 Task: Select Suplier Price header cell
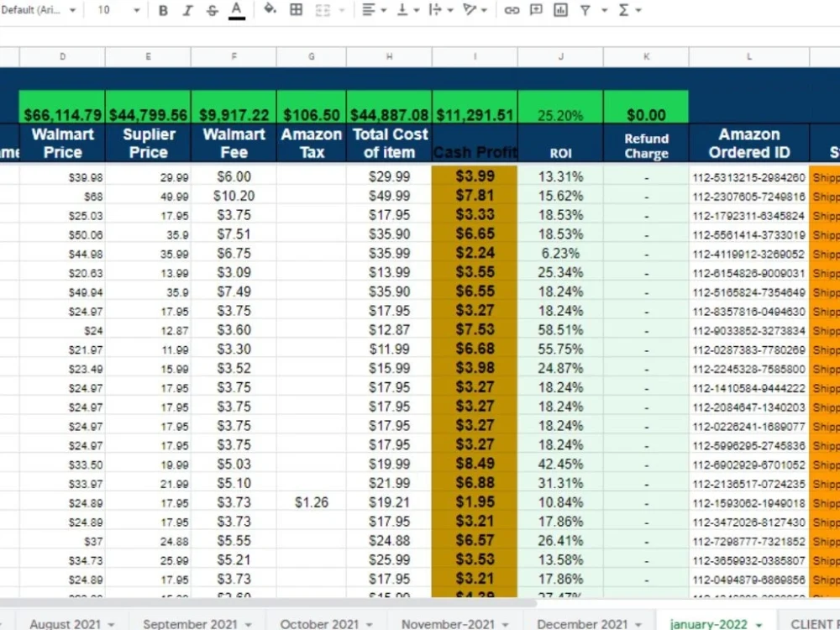(148, 143)
